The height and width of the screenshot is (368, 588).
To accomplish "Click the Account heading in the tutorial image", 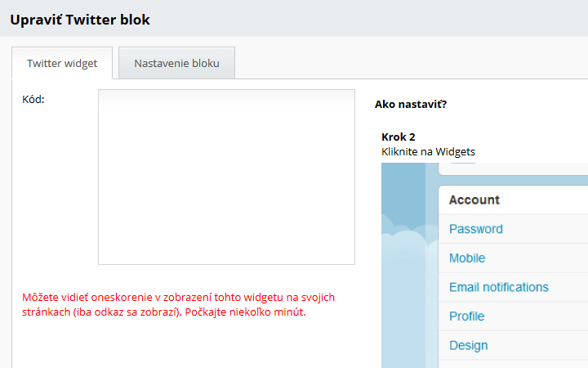I will [x=474, y=200].
